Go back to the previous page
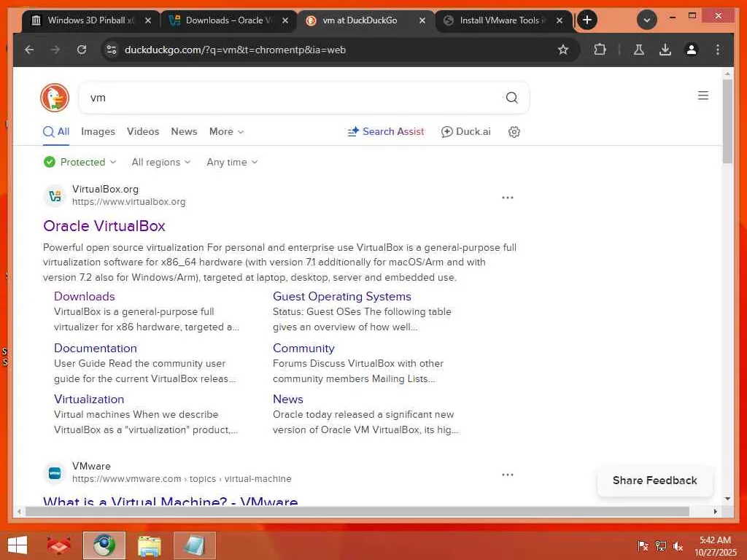747x560 pixels. coord(29,50)
